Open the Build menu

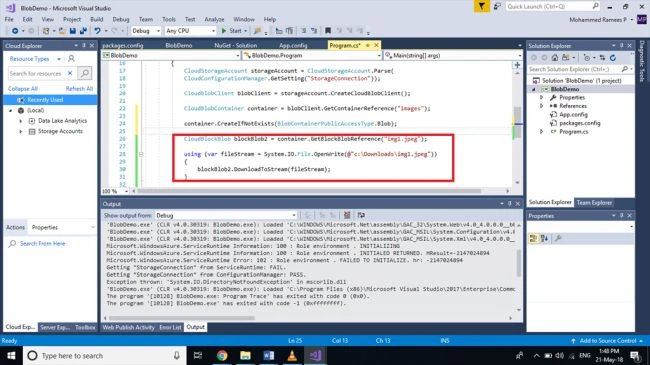[x=97, y=19]
